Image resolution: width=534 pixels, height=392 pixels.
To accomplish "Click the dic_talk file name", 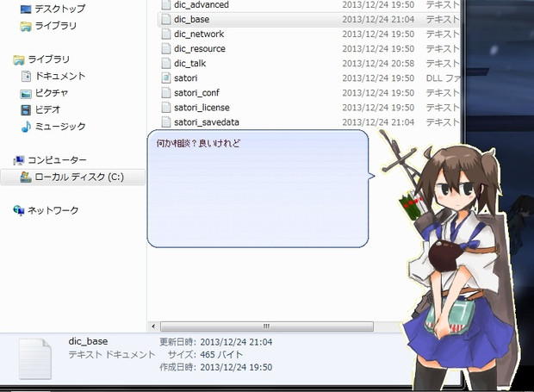I will (x=190, y=64).
